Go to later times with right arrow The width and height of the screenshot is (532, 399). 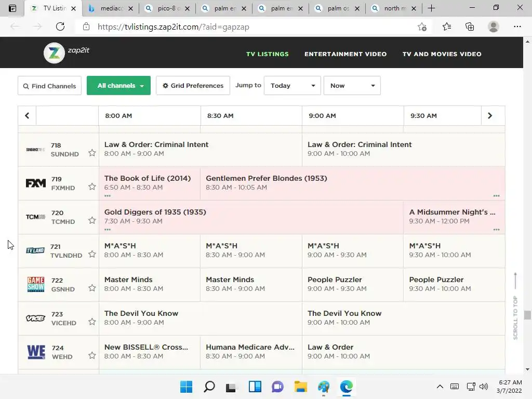tap(490, 116)
